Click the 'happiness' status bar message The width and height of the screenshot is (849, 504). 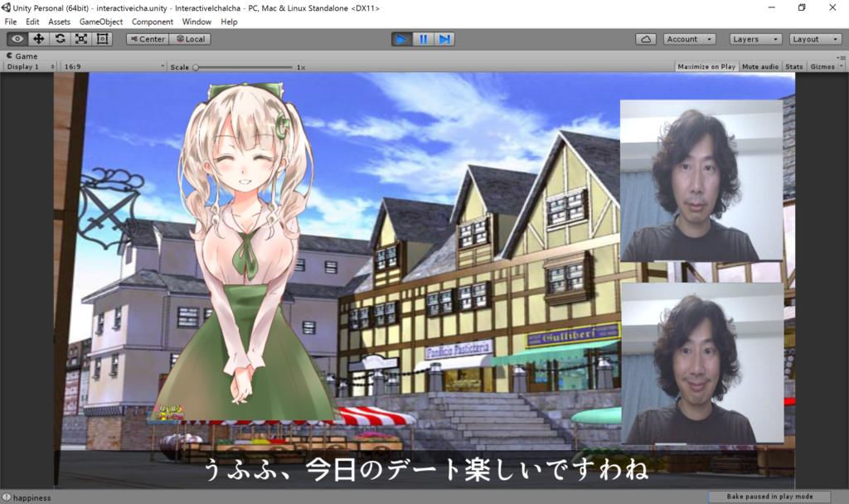[x=32, y=497]
